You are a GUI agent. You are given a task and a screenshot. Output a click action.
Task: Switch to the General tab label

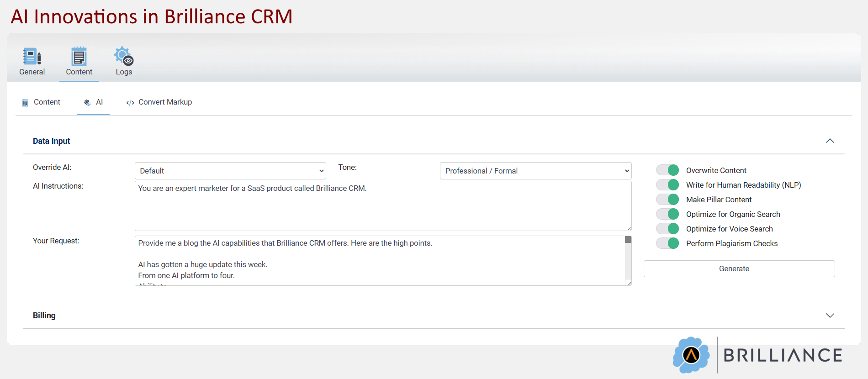[x=32, y=72]
